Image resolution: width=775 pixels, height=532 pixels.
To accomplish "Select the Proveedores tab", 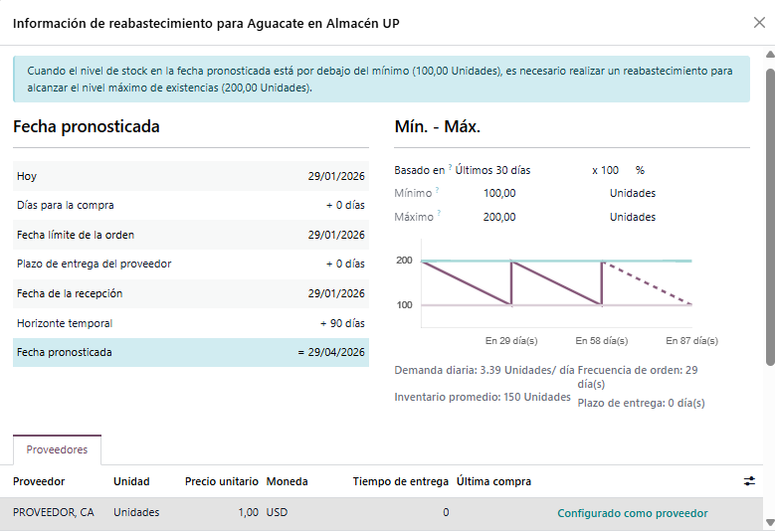I will 57,450.
